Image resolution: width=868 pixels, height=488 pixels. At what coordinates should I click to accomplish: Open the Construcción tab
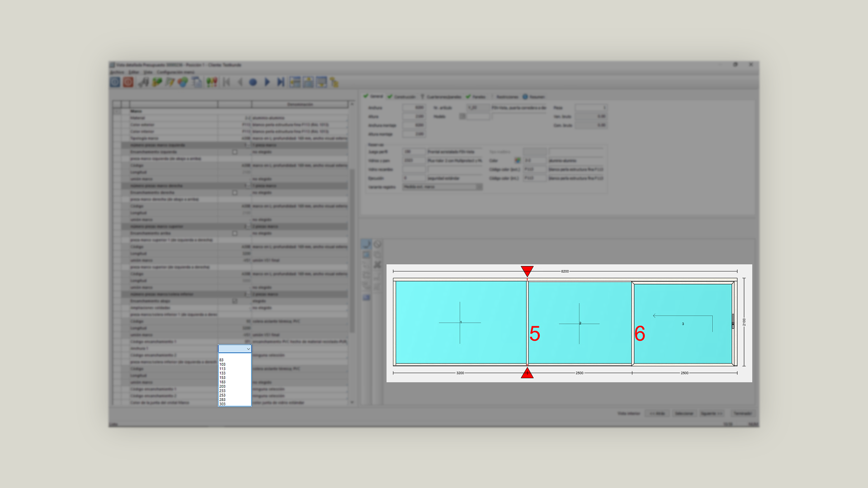(x=401, y=97)
